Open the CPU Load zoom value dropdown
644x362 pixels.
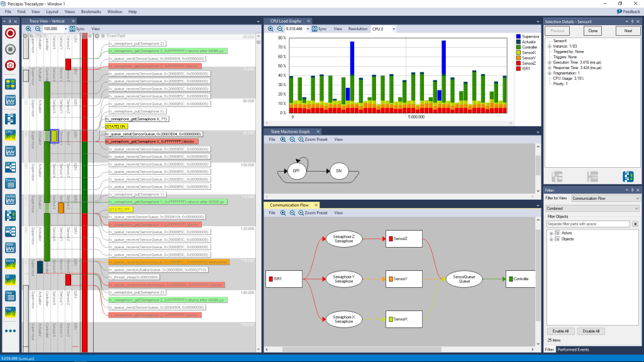pos(308,29)
